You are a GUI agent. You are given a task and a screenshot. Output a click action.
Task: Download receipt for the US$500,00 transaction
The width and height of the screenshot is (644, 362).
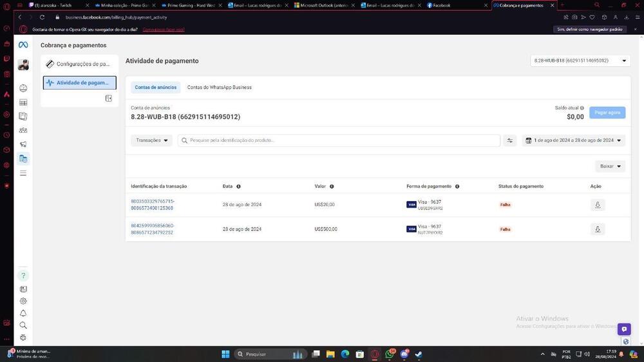click(x=598, y=229)
